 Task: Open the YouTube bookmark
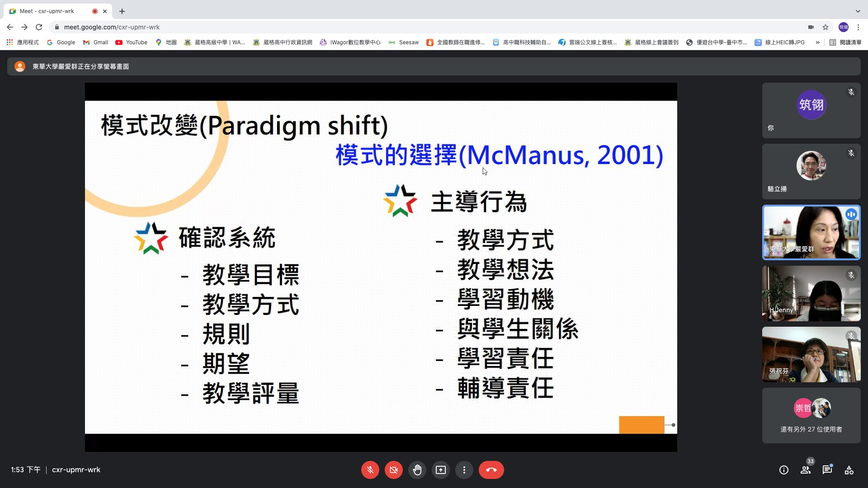pyautogui.click(x=132, y=42)
